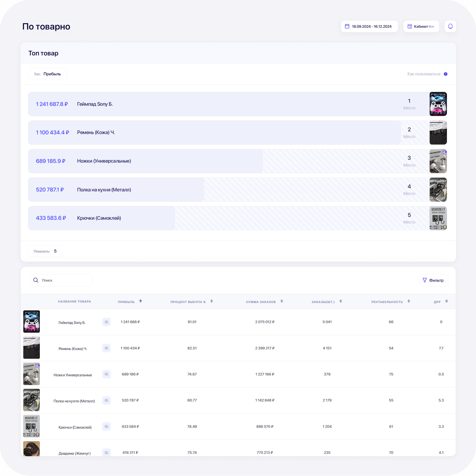This screenshot has width=476, height=476.
Task: Click profit amount 1 100 434.4 ₽ in top
Action: [52, 133]
